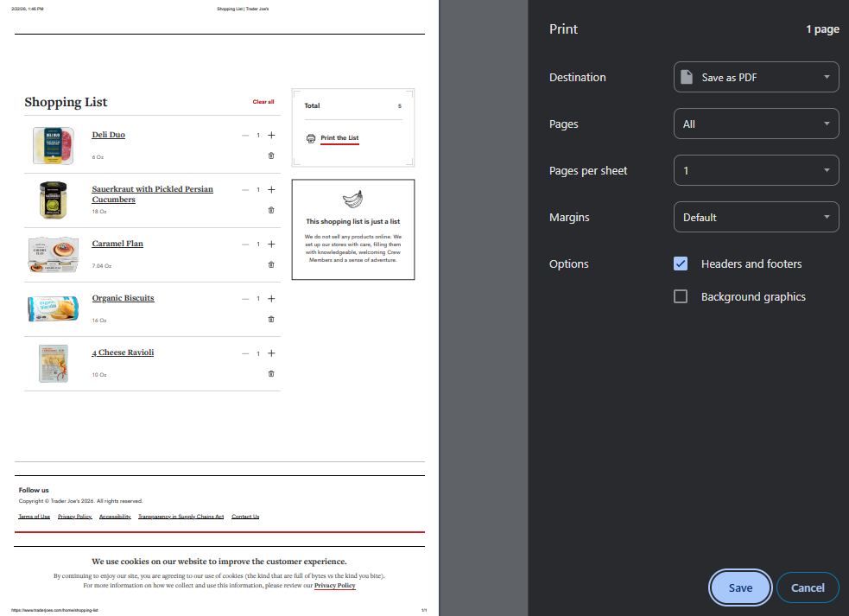Click the Organic Biscuits product thumbnail
This screenshot has height=616, width=849.
coord(53,308)
